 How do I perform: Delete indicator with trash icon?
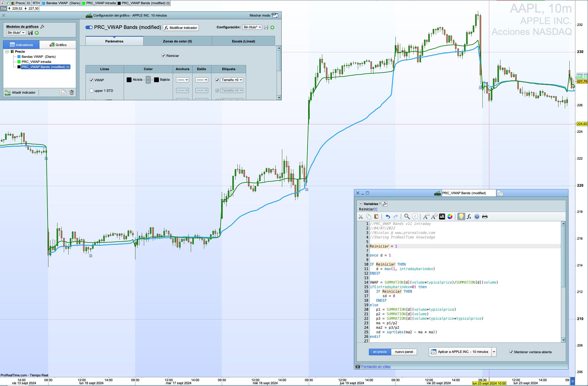(72, 92)
